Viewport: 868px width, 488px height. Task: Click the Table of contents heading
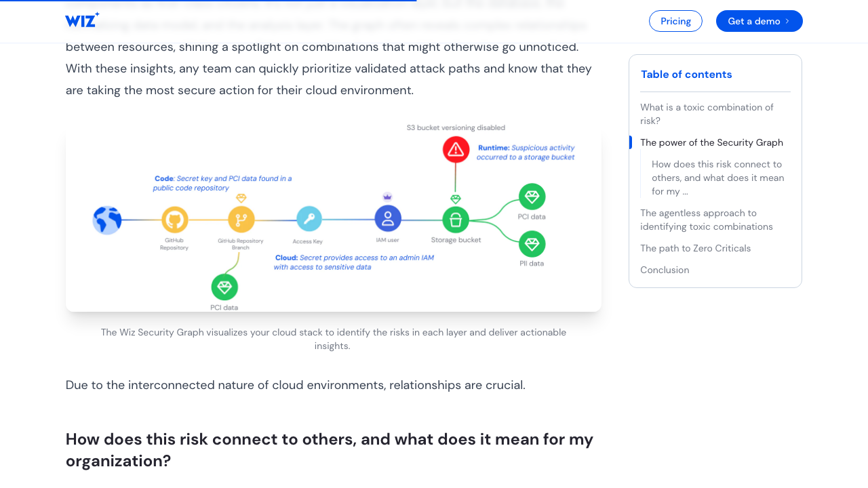686,75
